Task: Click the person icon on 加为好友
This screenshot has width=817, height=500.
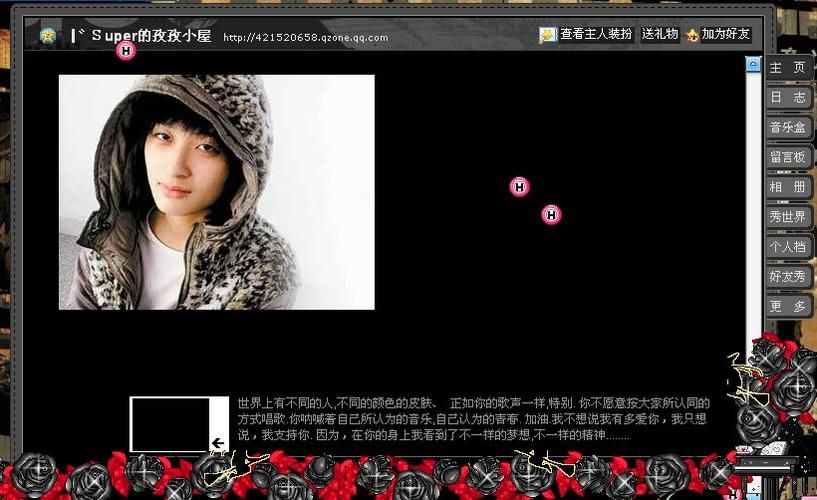Action: 692,35
